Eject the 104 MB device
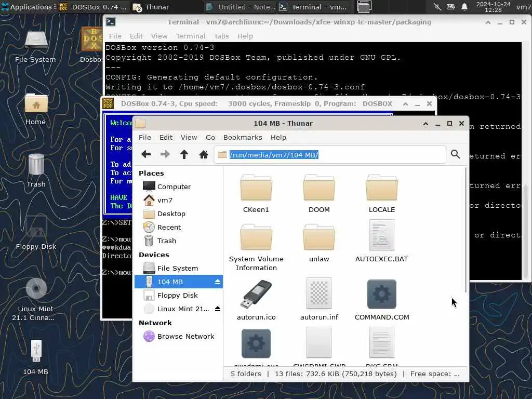The image size is (532, 399). click(x=218, y=282)
